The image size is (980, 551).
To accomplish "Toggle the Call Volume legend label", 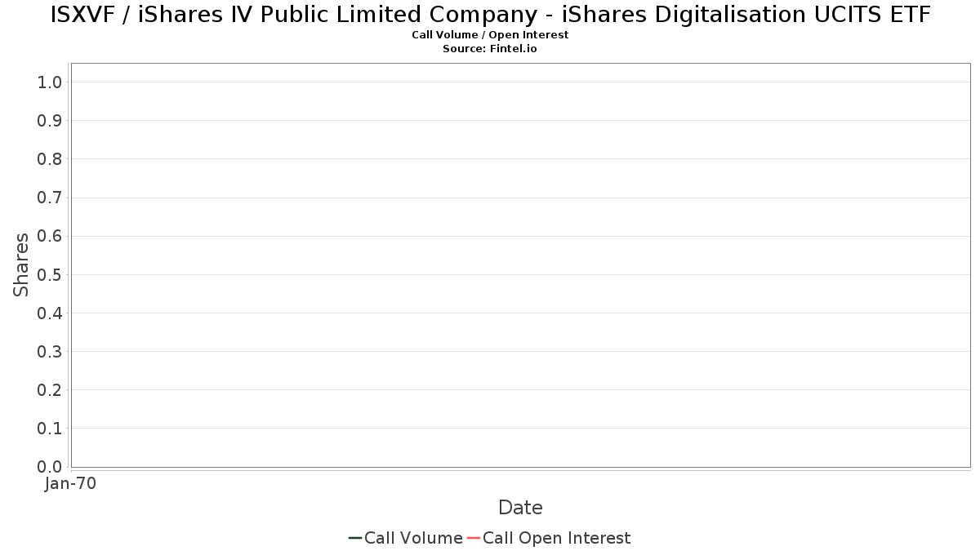I will 413,538.
